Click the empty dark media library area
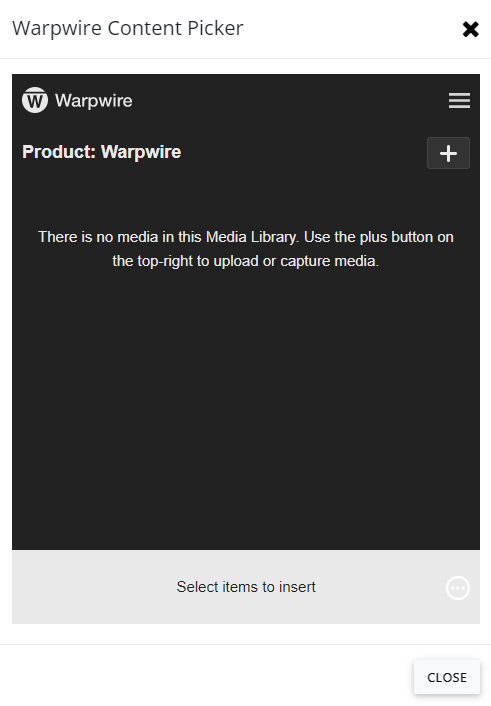The image size is (491, 706). click(246, 405)
